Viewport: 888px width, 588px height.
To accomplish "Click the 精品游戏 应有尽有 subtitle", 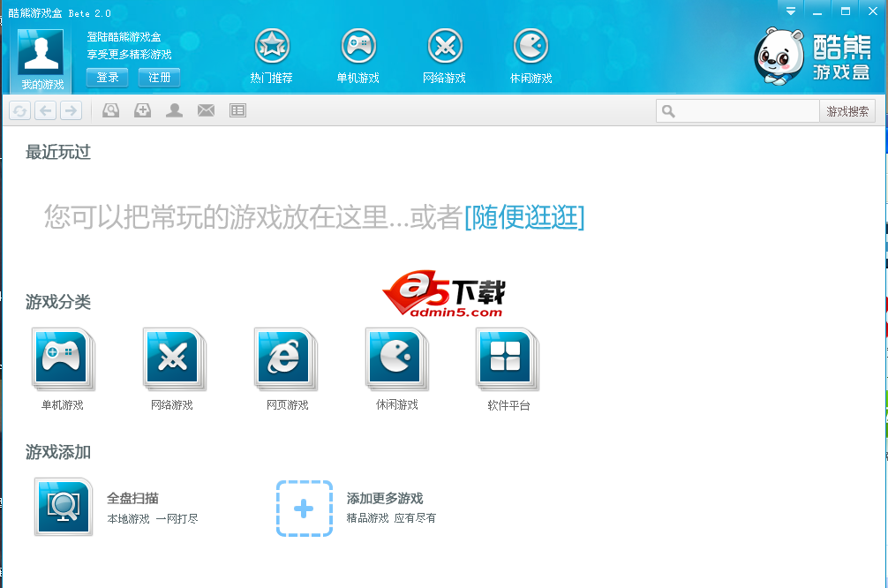I will click(391, 517).
